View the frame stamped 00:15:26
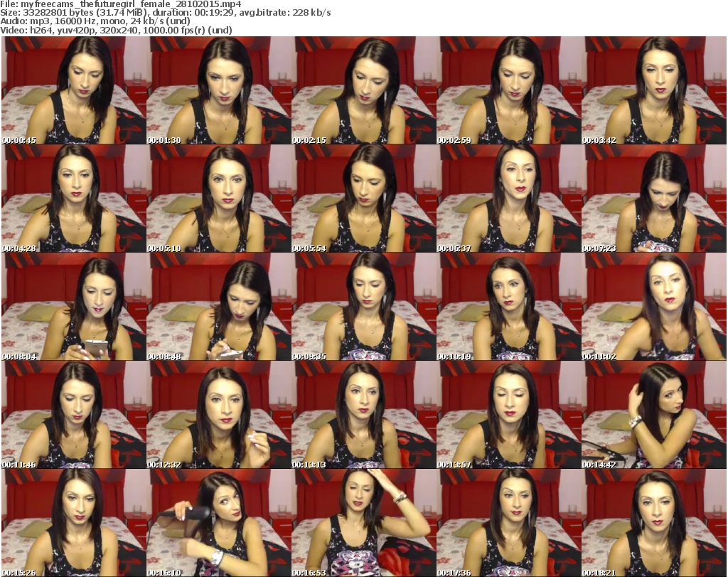728x577 pixels. 73,523
